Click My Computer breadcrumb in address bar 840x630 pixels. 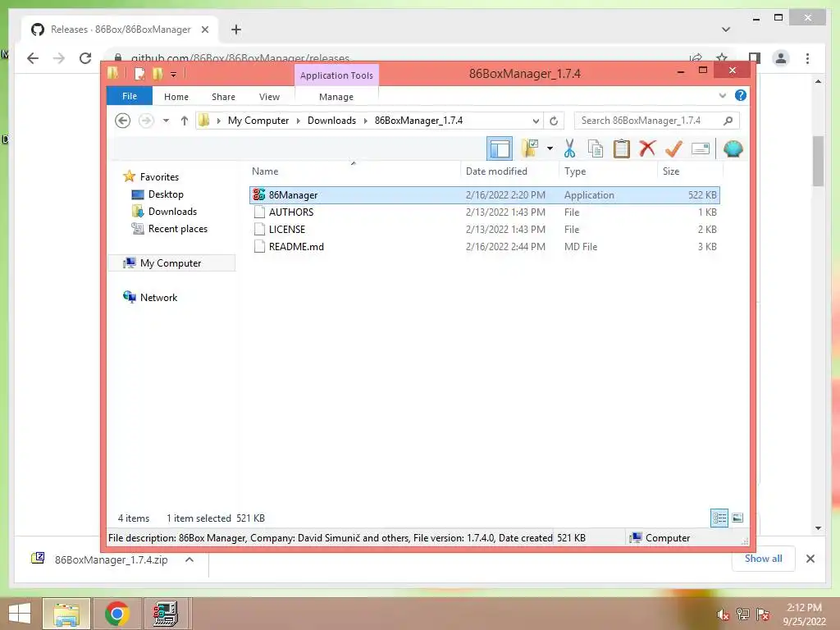coord(258,121)
